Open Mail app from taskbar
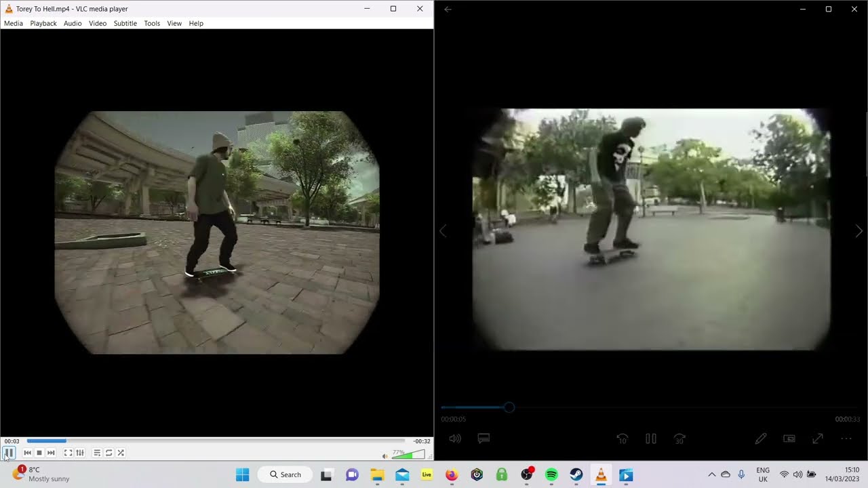 pos(402,474)
